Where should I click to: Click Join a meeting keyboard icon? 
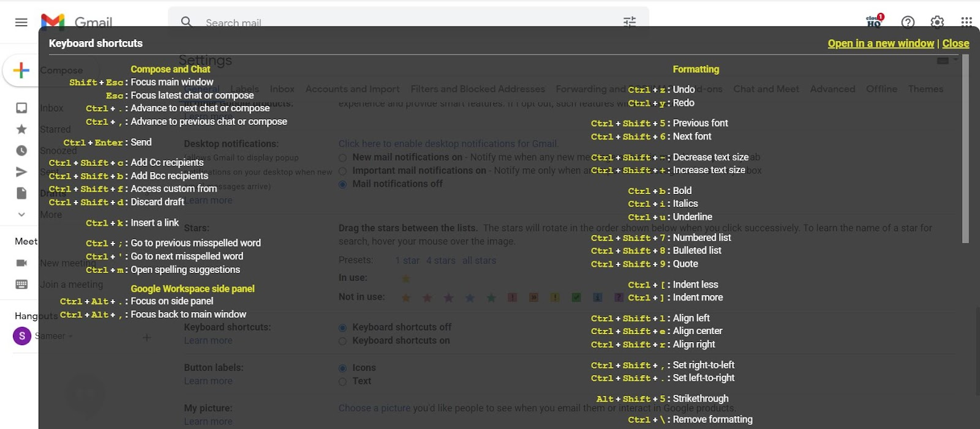(x=21, y=285)
